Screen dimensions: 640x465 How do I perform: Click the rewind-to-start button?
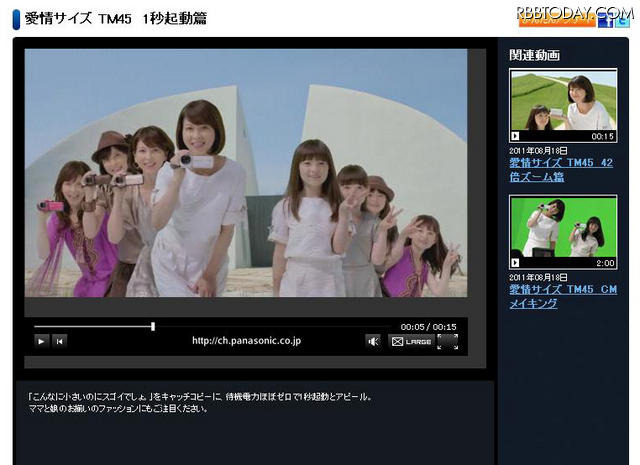tap(60, 341)
